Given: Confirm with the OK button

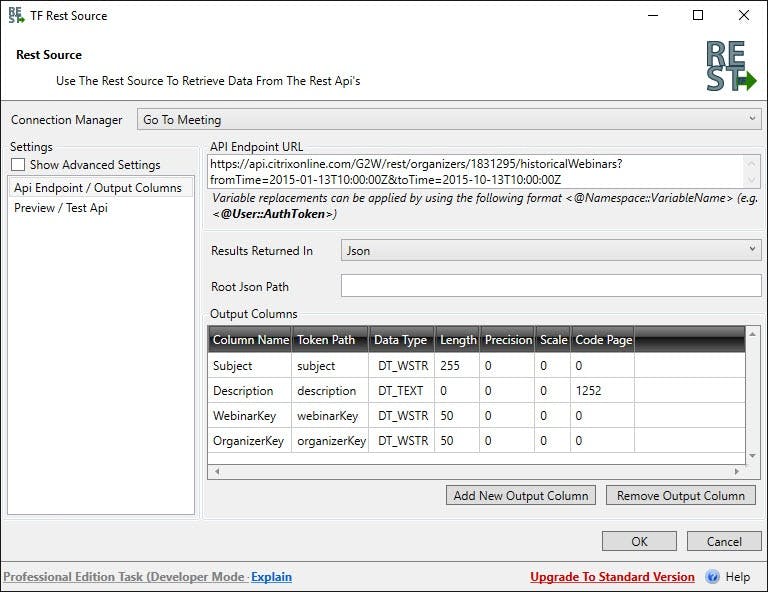Looking at the screenshot, I should pyautogui.click(x=639, y=541).
